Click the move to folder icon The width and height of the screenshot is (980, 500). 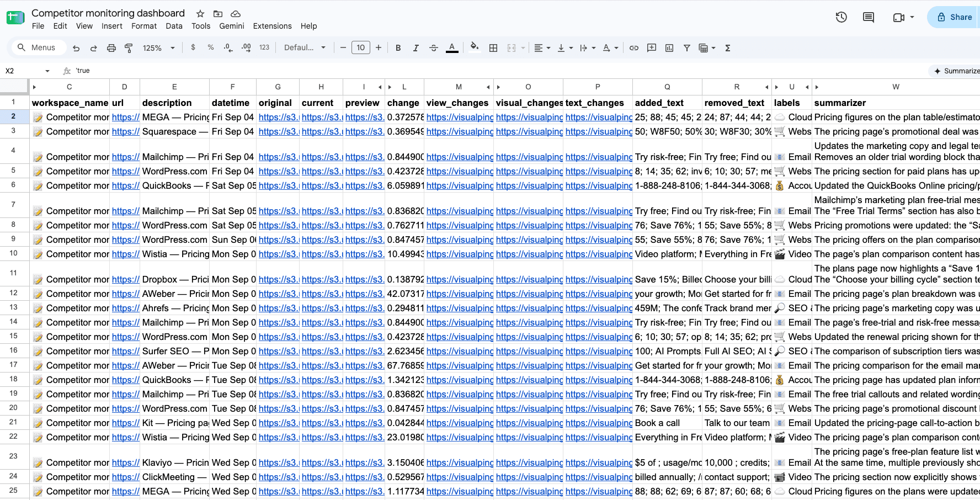coord(218,14)
